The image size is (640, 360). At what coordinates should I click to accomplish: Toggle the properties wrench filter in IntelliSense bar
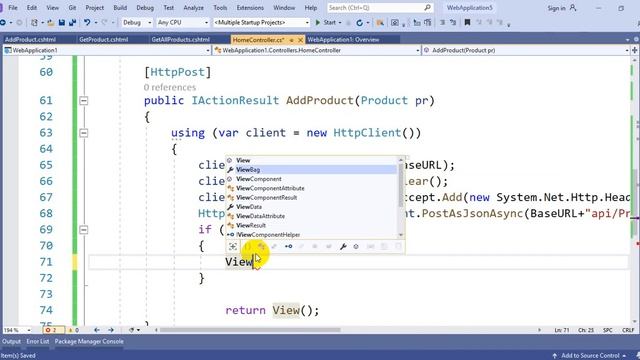point(343,247)
